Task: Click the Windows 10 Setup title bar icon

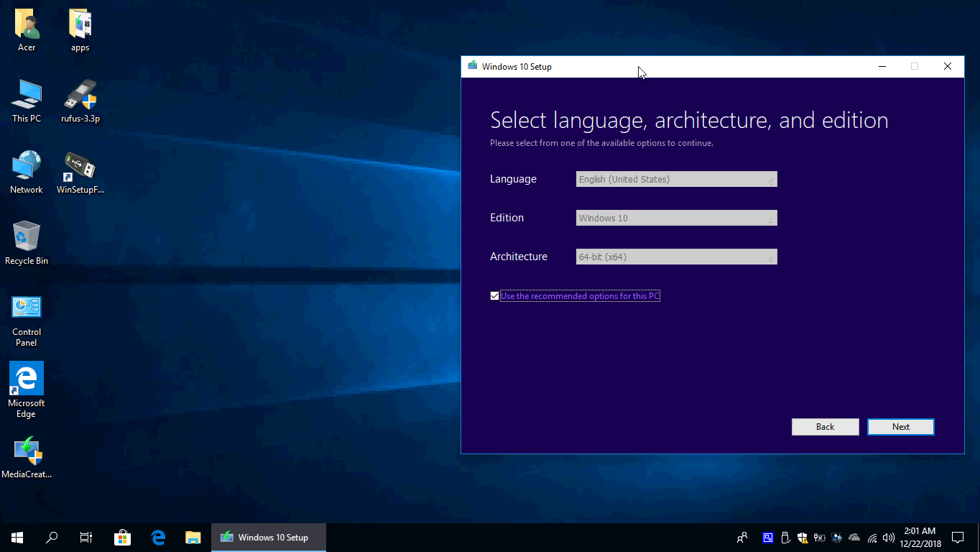Action: (x=472, y=66)
